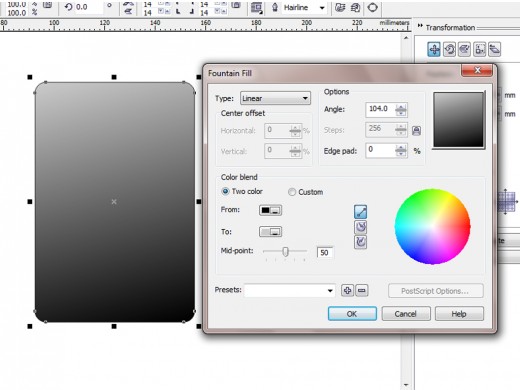Image resolution: width=520 pixels, height=390 pixels.
Task: Open the Hairline outline width dropdown
Action: pyautogui.click(x=322, y=8)
